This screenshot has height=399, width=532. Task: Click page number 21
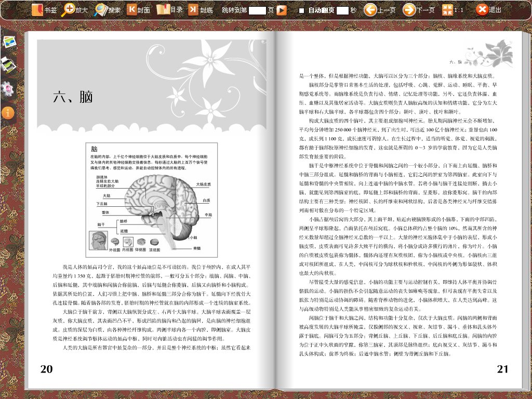pos(502,369)
